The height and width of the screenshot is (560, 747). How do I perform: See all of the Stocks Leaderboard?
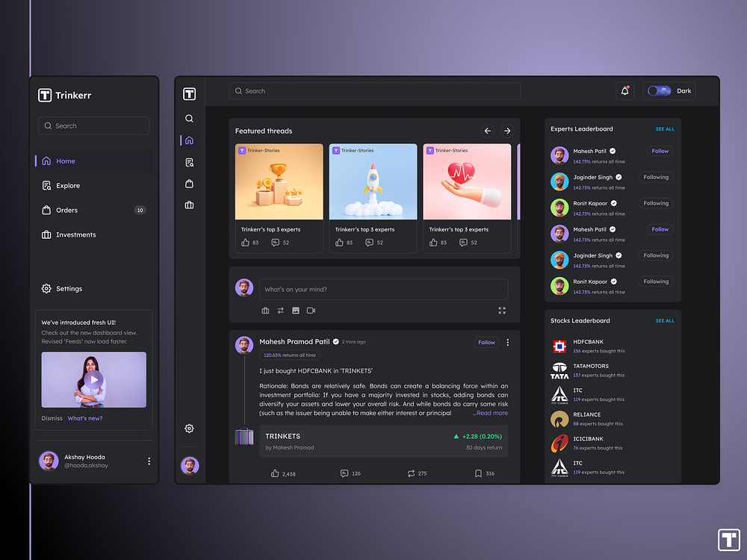(x=665, y=321)
